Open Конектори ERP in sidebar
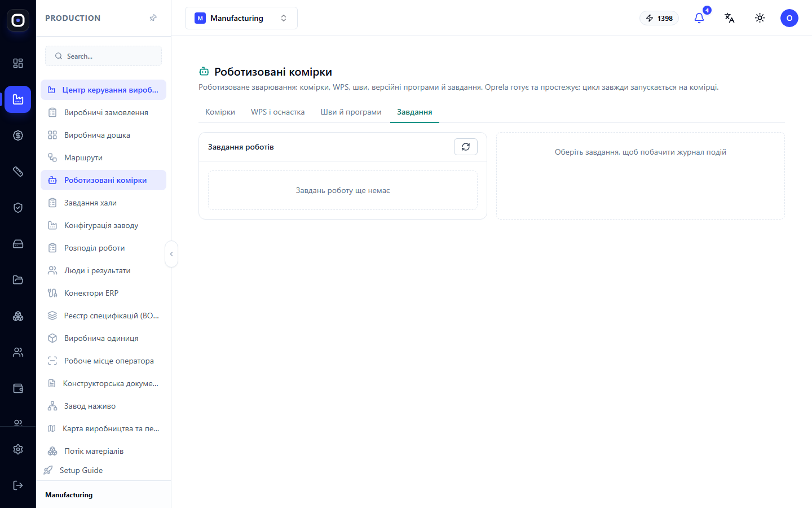 point(103,293)
